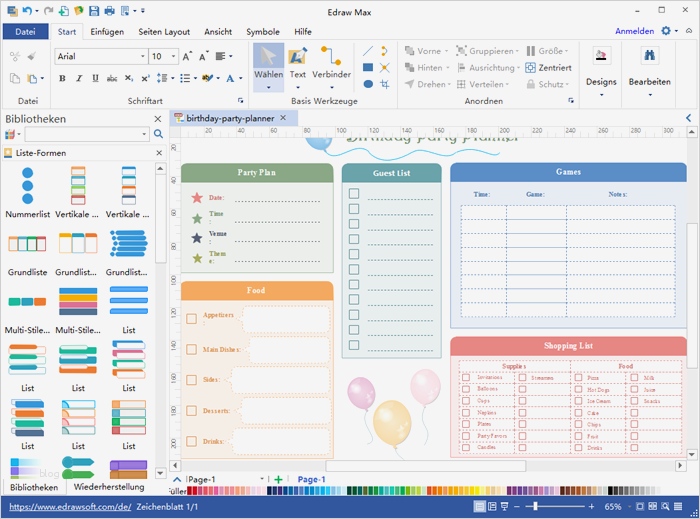
Task: Select the rectangle shape tool
Action: [x=368, y=67]
